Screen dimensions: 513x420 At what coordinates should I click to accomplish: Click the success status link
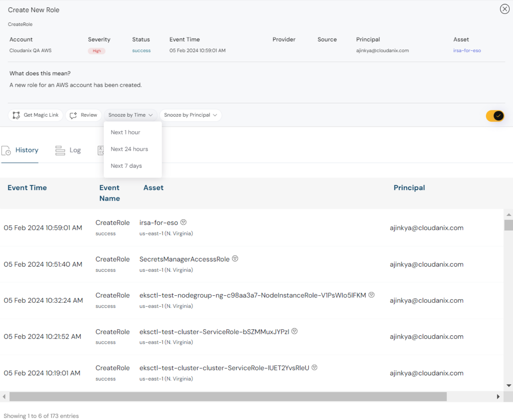141,51
